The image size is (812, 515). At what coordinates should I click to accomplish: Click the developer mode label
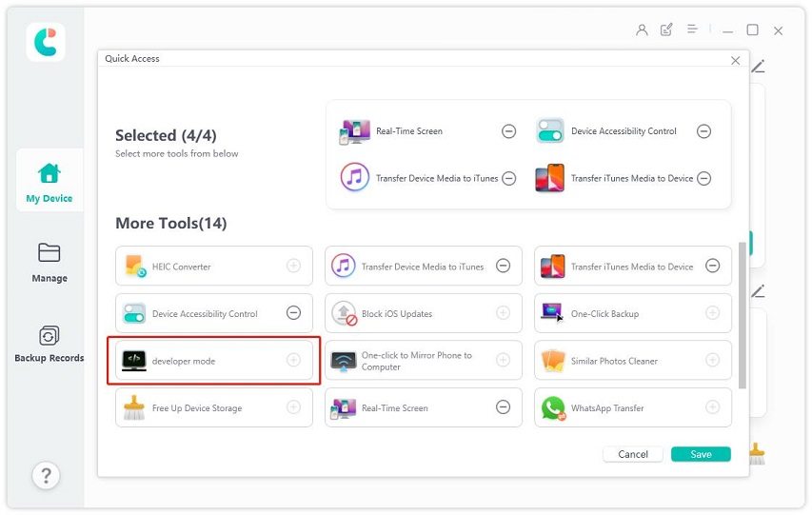pyautogui.click(x=184, y=361)
